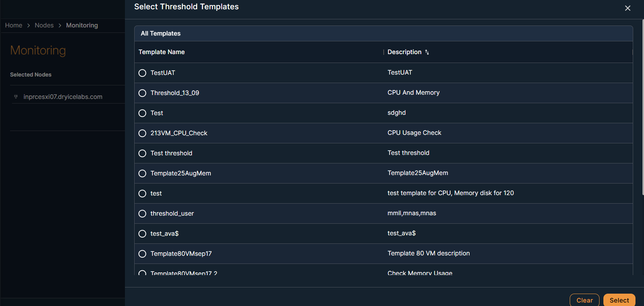Open Nodes breadcrumb link
The height and width of the screenshot is (306, 644).
pyautogui.click(x=44, y=25)
